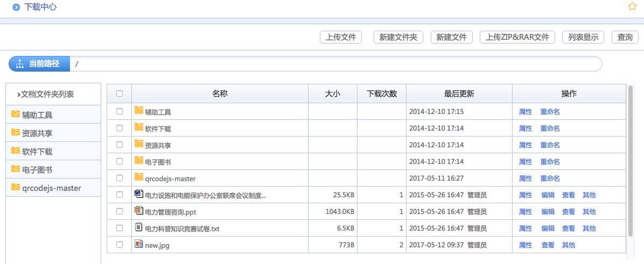Click the text file icon for 电力科普知识竞赛试卷.txt

[138, 227]
